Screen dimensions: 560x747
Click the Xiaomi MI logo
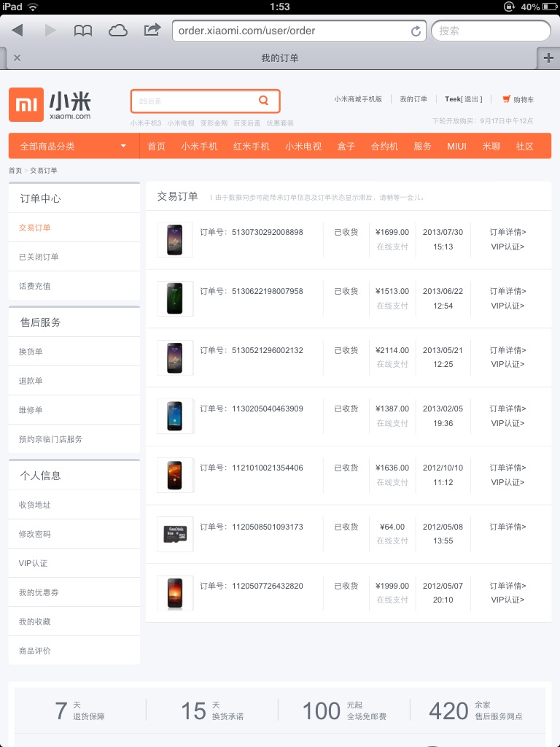coord(26,104)
